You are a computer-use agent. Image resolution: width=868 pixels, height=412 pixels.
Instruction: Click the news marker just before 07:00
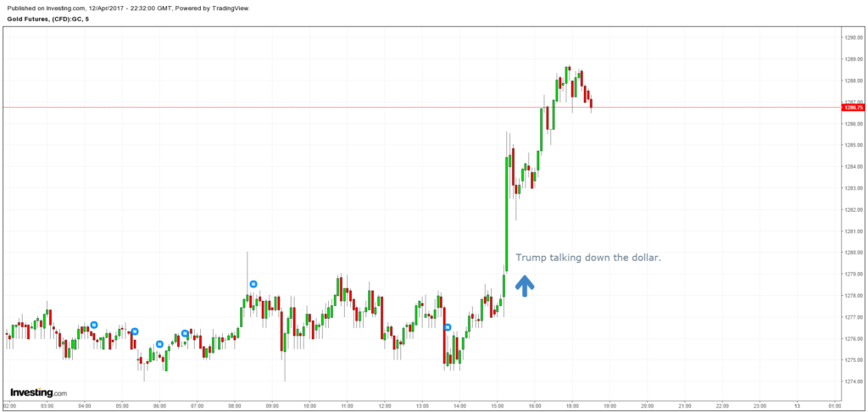(185, 333)
